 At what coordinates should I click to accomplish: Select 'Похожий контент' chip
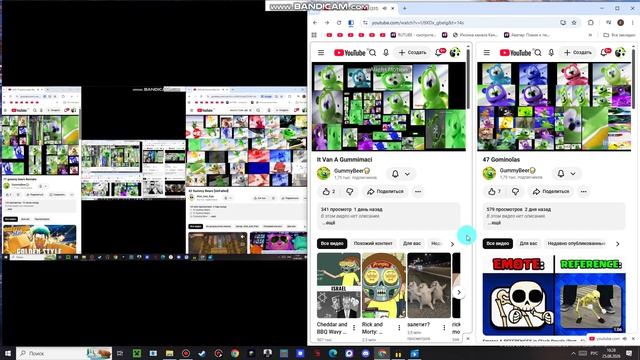pos(373,244)
